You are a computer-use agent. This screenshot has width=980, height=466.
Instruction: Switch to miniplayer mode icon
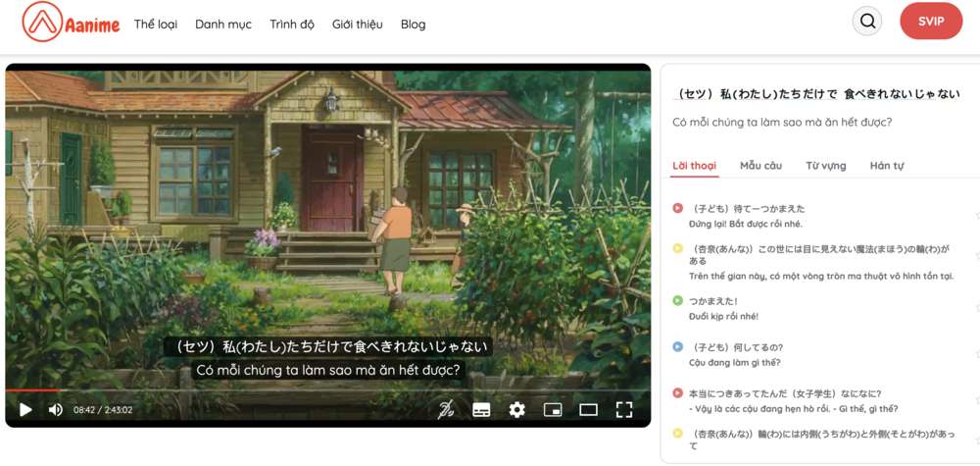tap(553, 410)
